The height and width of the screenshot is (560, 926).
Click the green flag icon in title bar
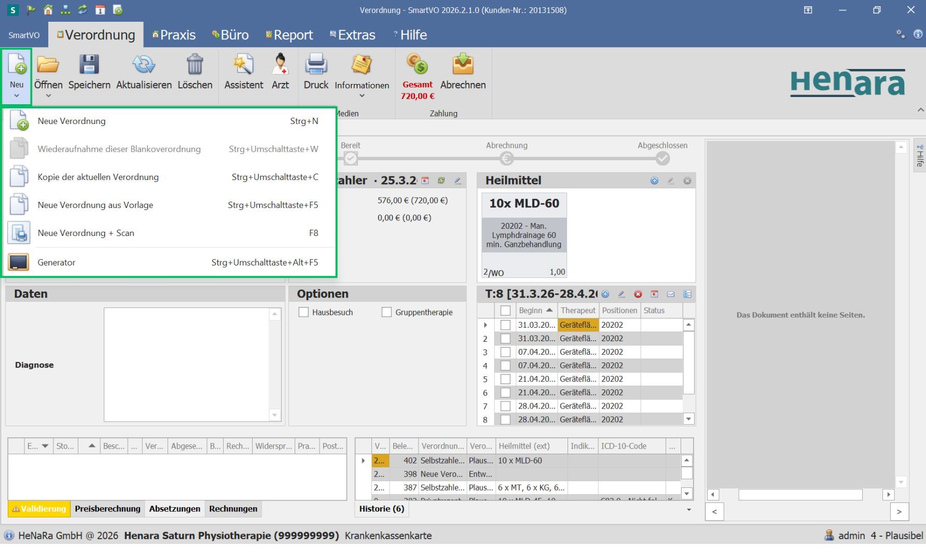(x=31, y=10)
